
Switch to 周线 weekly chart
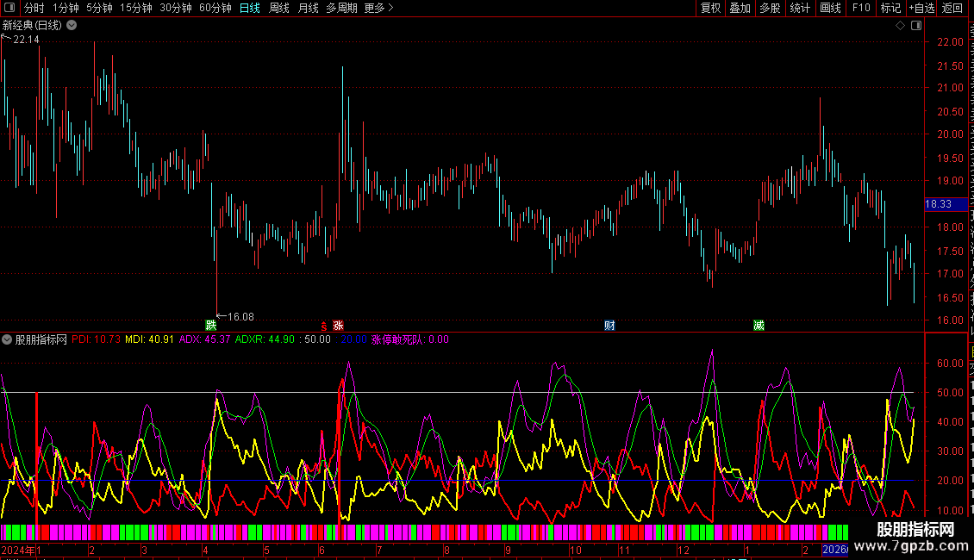click(279, 8)
